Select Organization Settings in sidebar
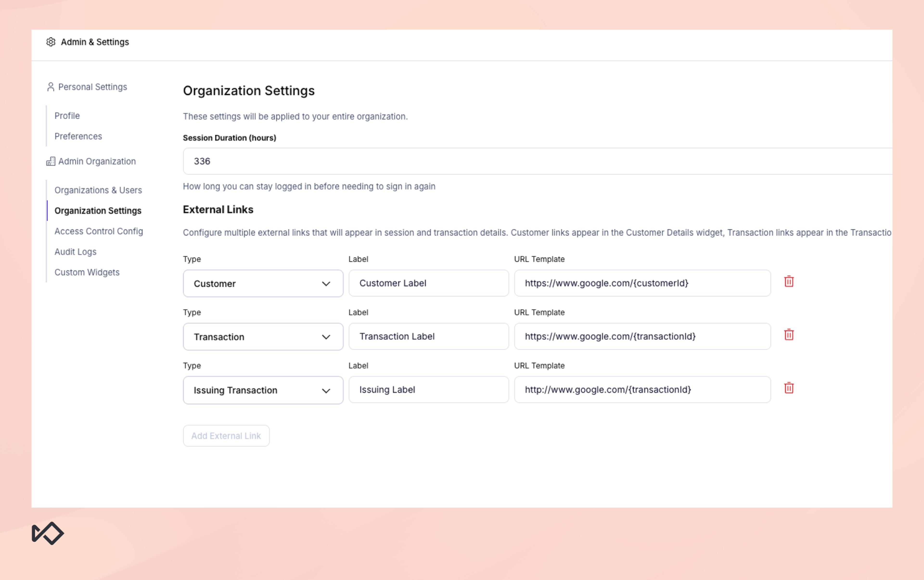 pyautogui.click(x=98, y=211)
